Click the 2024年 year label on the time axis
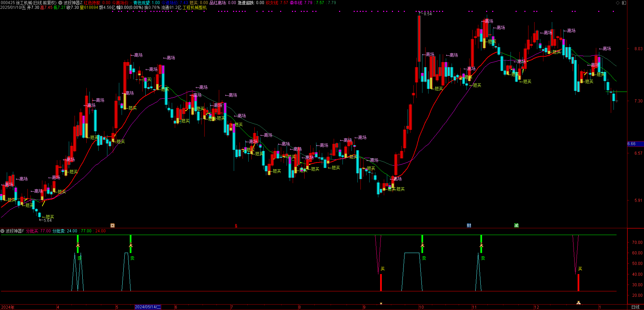This screenshot has height=310, width=644. pyautogui.click(x=7, y=307)
